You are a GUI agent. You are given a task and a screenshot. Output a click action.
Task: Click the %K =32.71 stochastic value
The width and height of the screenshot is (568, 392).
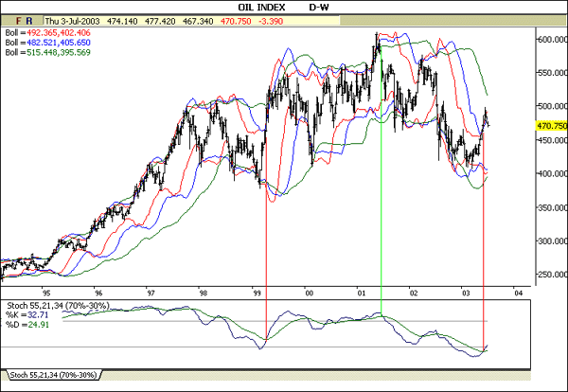[27, 315]
